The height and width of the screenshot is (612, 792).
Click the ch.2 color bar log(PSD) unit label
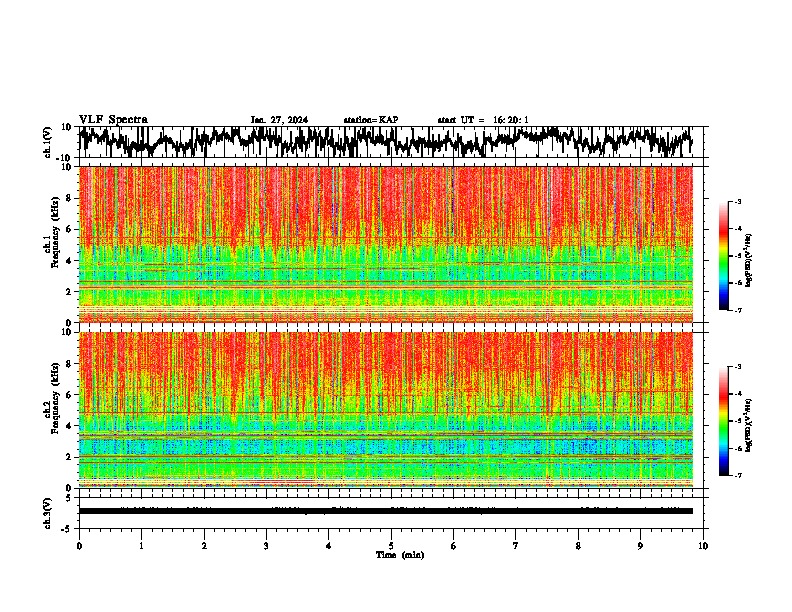749,426
